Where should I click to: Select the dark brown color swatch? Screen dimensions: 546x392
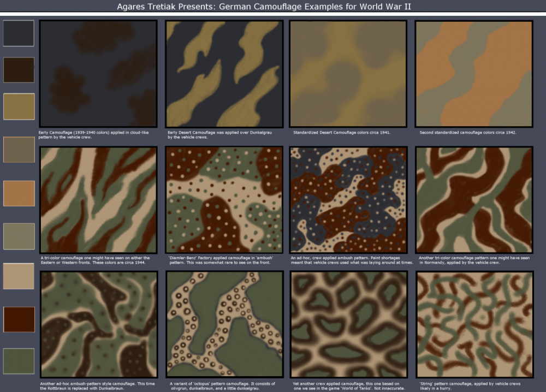(x=19, y=70)
